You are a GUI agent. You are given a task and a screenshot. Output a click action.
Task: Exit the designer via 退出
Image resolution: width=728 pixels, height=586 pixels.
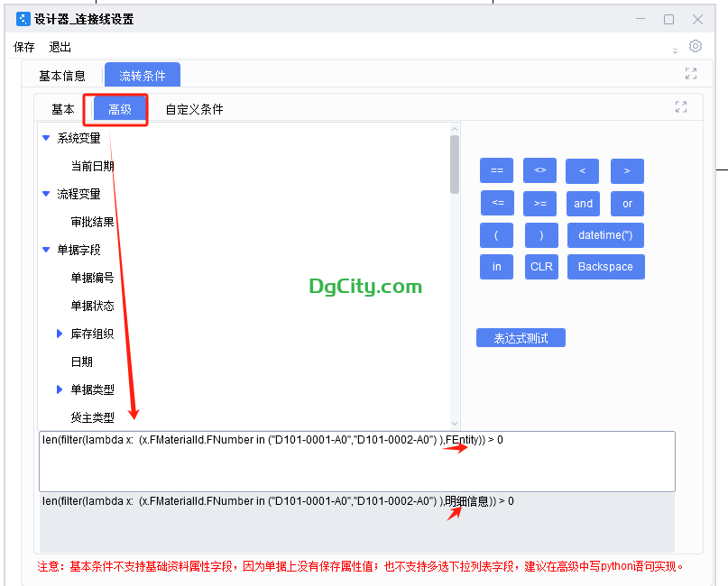point(59,46)
